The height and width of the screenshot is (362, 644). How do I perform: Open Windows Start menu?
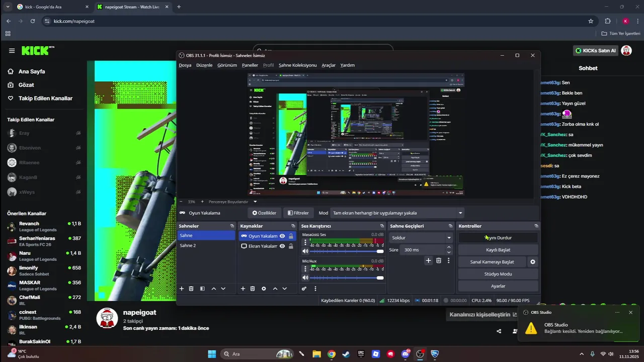tap(212, 354)
